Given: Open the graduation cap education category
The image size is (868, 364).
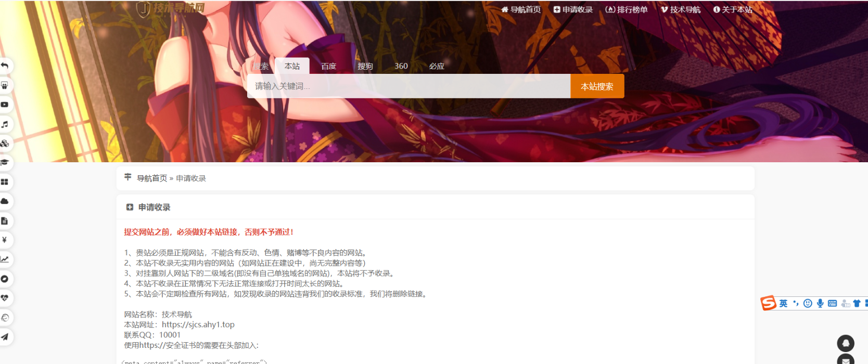Looking at the screenshot, I should [5, 163].
